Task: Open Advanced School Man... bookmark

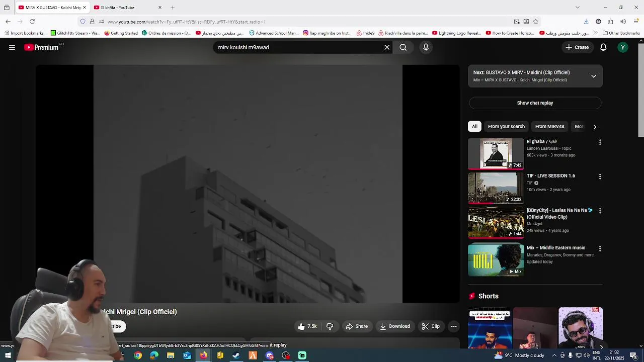Action: point(274,33)
